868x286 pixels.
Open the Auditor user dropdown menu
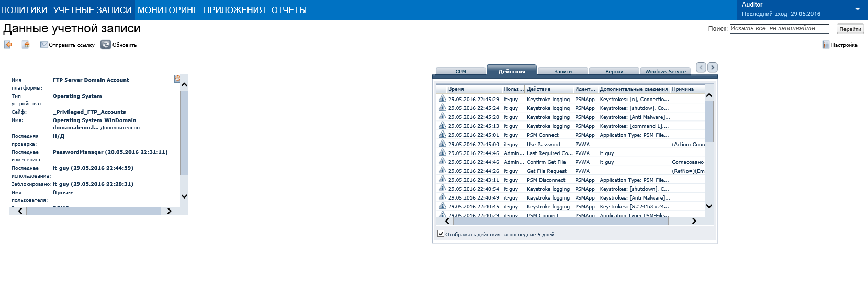tap(858, 9)
